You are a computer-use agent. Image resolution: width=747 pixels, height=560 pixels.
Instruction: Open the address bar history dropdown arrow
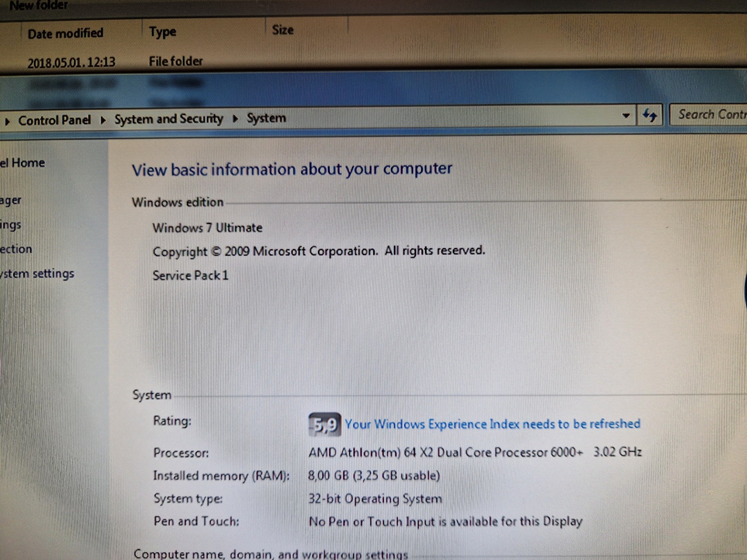626,116
